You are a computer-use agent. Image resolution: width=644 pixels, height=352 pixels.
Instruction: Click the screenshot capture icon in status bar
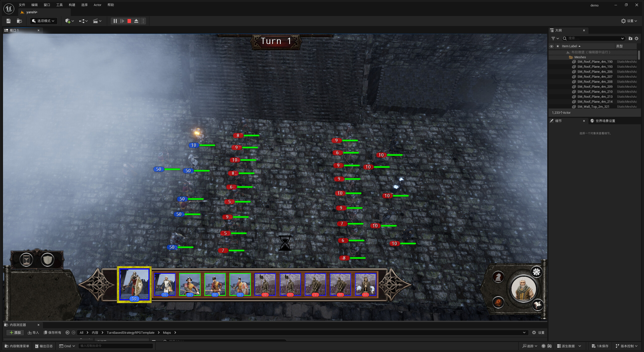click(549, 346)
